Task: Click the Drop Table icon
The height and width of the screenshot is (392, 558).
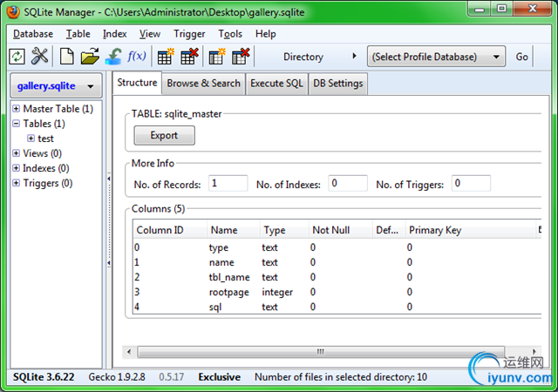Action: [x=188, y=57]
